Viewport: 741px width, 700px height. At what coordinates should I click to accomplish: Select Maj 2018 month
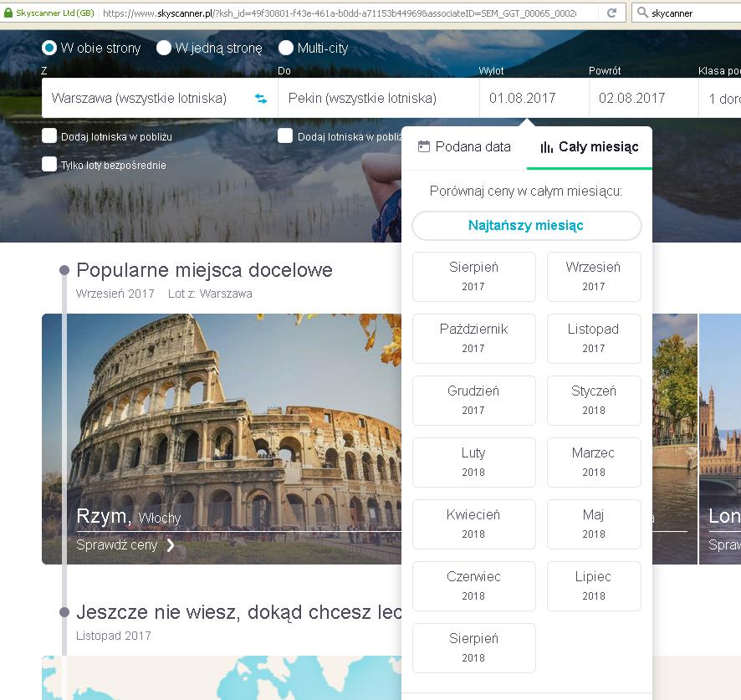coord(594,524)
